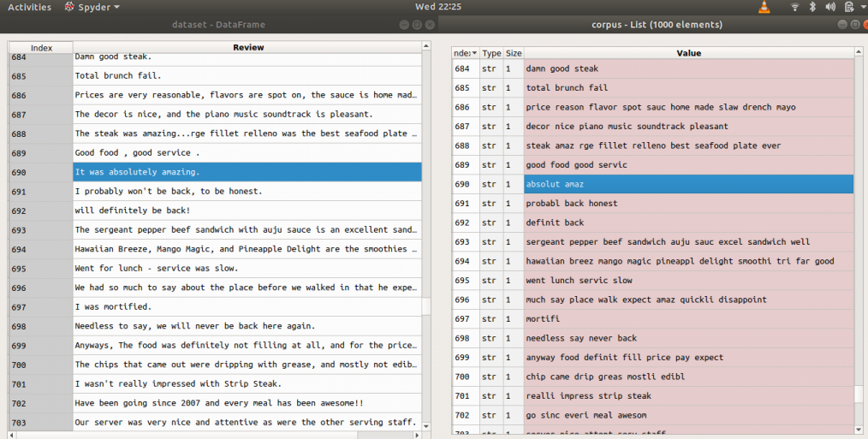868x439 pixels.
Task: Click the Spyder logo in the top bar
Action: coord(69,7)
